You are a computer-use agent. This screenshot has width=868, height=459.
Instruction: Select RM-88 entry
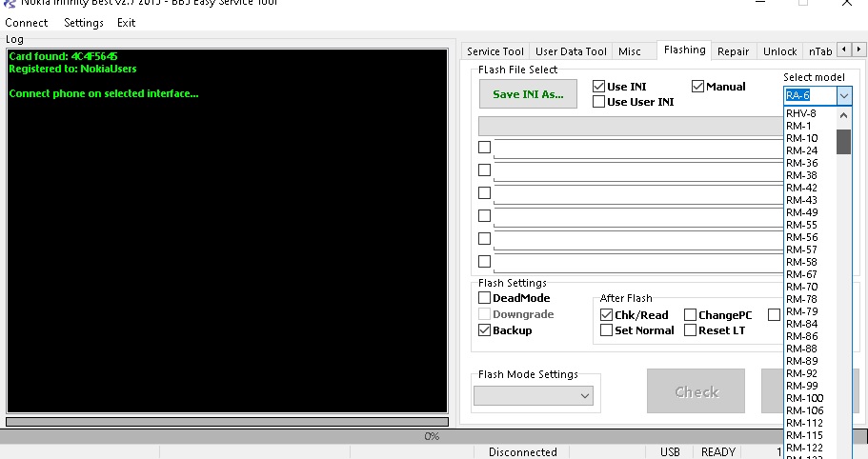[x=812, y=349]
